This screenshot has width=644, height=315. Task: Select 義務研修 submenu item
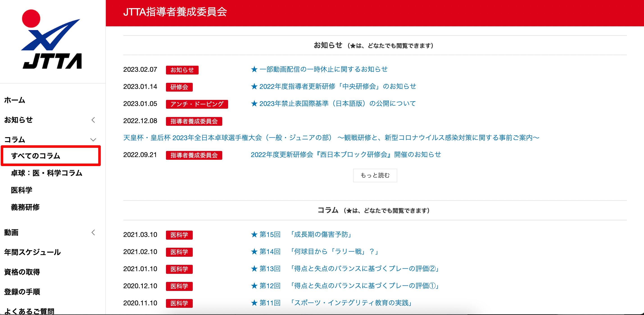click(25, 207)
